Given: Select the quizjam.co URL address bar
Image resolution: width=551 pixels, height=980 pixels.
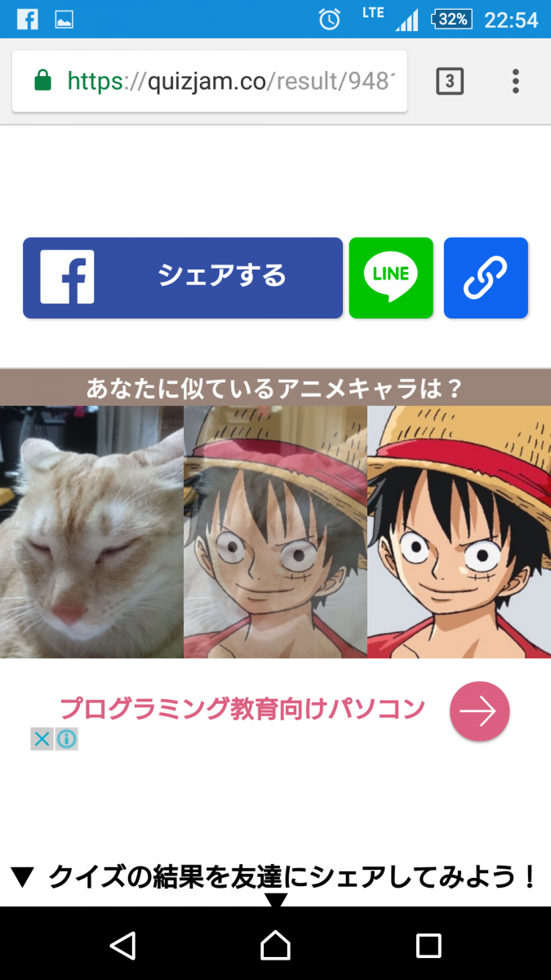Looking at the screenshot, I should coord(210,81).
